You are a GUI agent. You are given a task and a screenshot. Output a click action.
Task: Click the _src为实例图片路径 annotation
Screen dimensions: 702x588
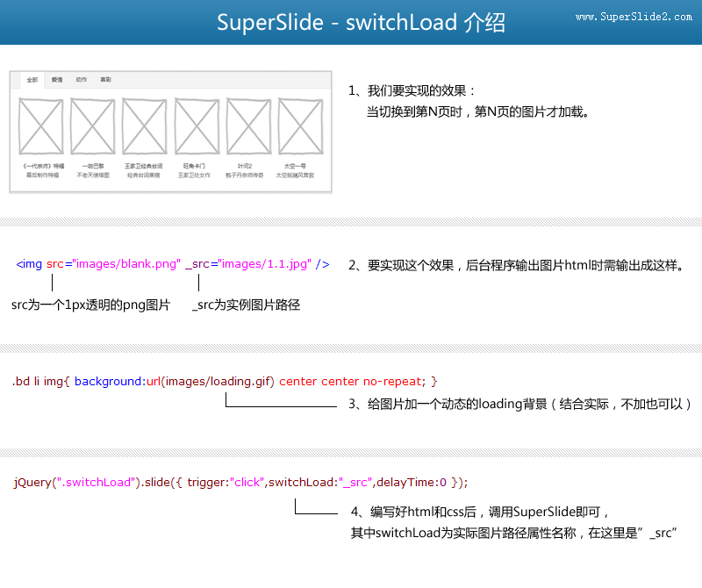(247, 305)
